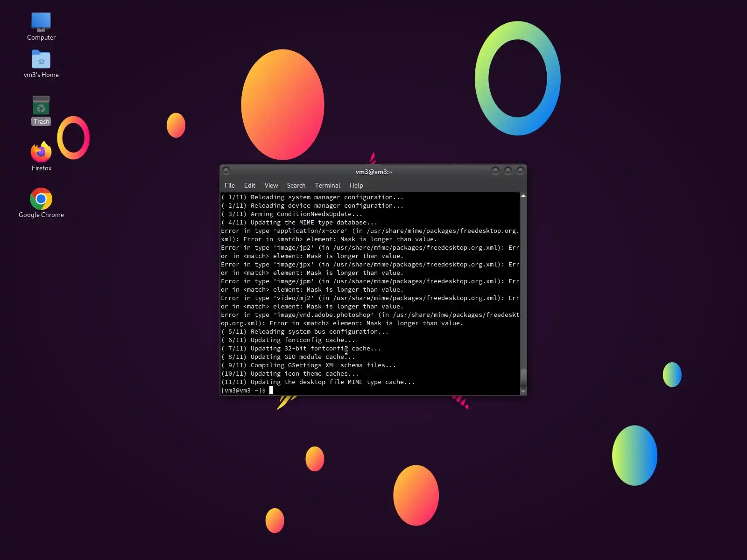Click the error line for 'image/jp2'
Image resolution: width=747 pixels, height=560 pixels.
click(x=370, y=252)
